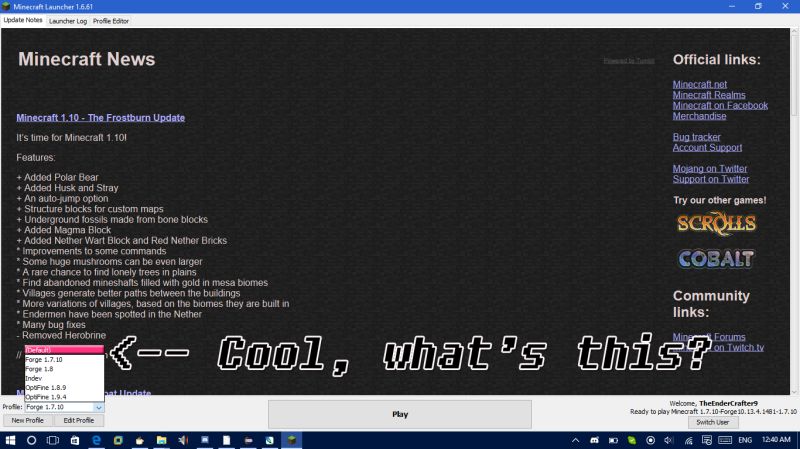Click the Cobalt game logo
Viewport: 800px width, 449px height.
716,259
